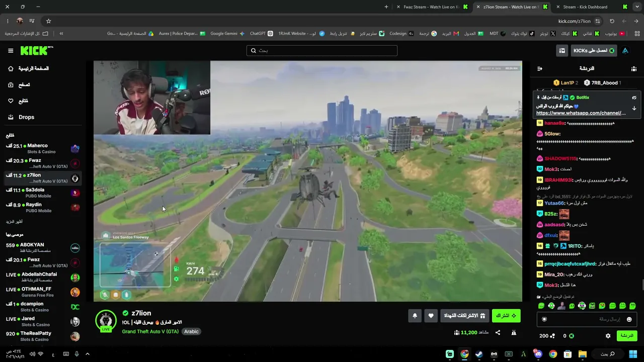Screen dimensions: 644x362
Task: Open the Grand Theft Auto V (GTA) category
Action: (150, 332)
